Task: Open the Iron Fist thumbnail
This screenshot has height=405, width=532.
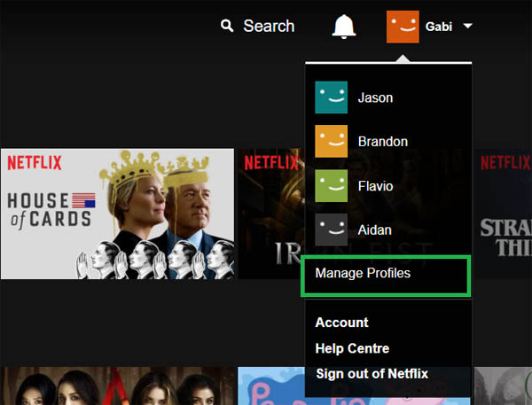Action: [x=270, y=214]
